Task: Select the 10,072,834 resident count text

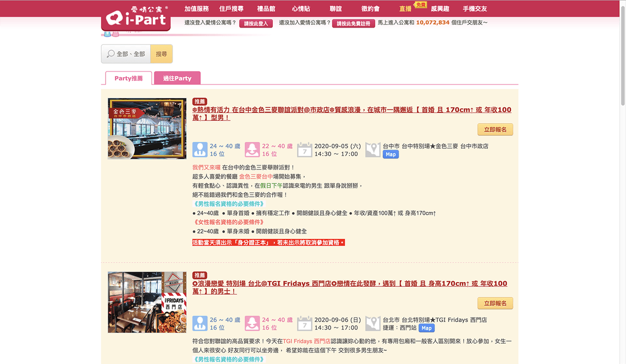Action: tap(432, 23)
